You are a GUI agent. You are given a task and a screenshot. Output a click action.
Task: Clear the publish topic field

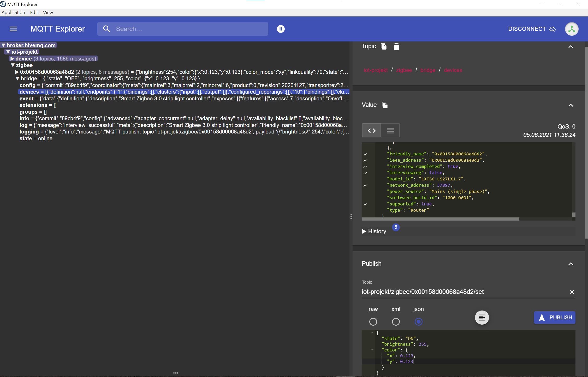click(572, 292)
